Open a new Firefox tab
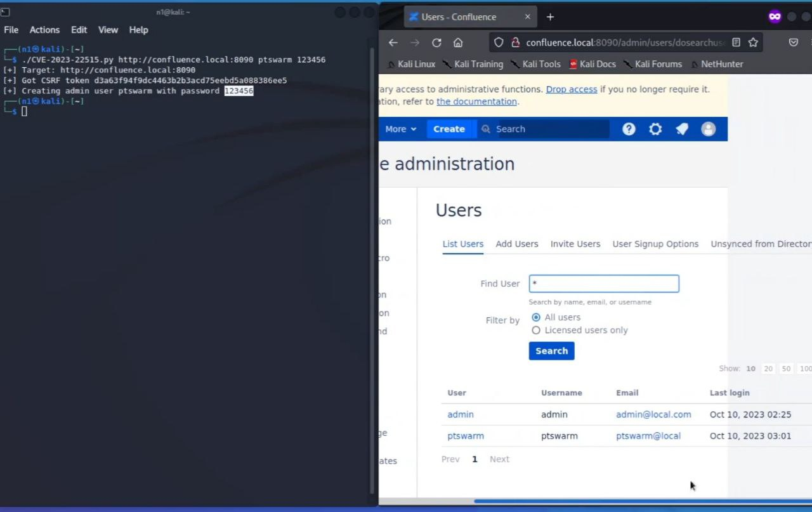The image size is (812, 512). pos(550,17)
